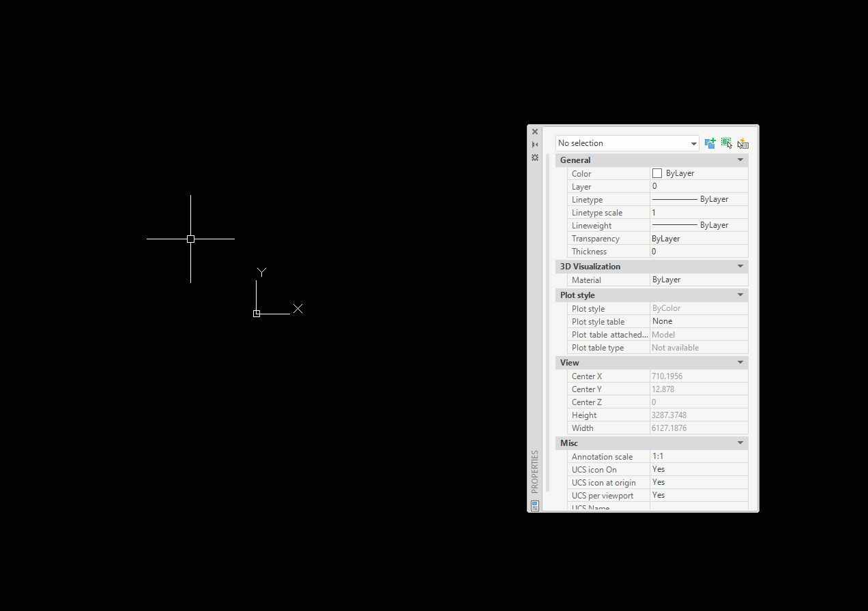This screenshot has height=611, width=868.
Task: Toggle the PICKADD value on the Properties palette
Action: 710,143
